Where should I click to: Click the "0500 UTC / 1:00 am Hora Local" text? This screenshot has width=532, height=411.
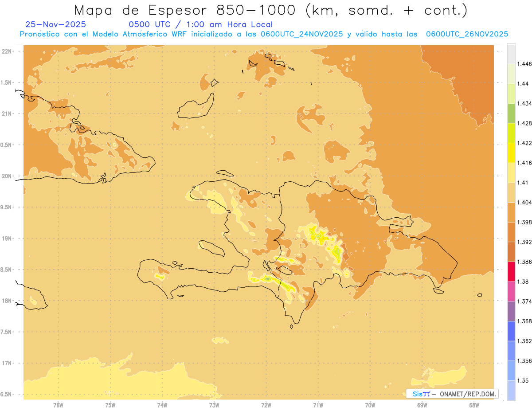[x=201, y=24]
